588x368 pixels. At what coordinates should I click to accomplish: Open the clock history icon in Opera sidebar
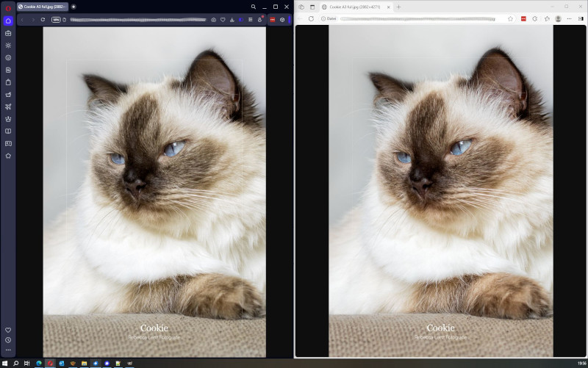tap(8, 340)
